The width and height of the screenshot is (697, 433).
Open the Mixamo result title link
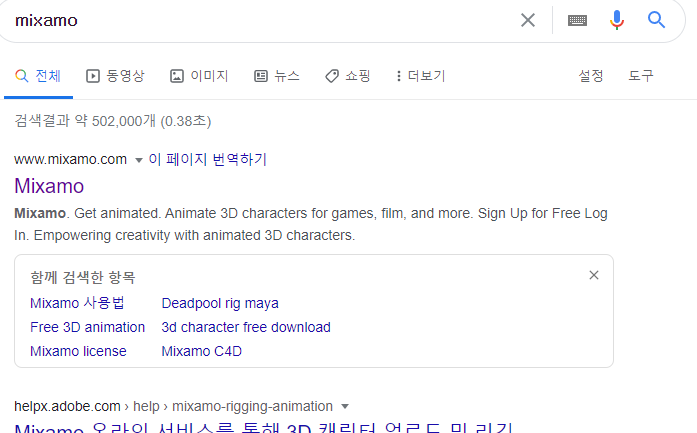[x=49, y=186]
